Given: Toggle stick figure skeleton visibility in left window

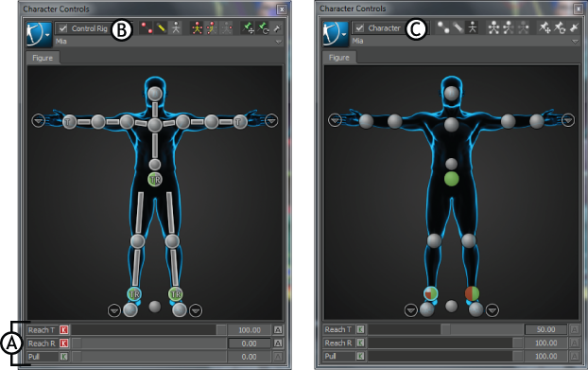Looking at the screenshot, I should coord(176,28).
